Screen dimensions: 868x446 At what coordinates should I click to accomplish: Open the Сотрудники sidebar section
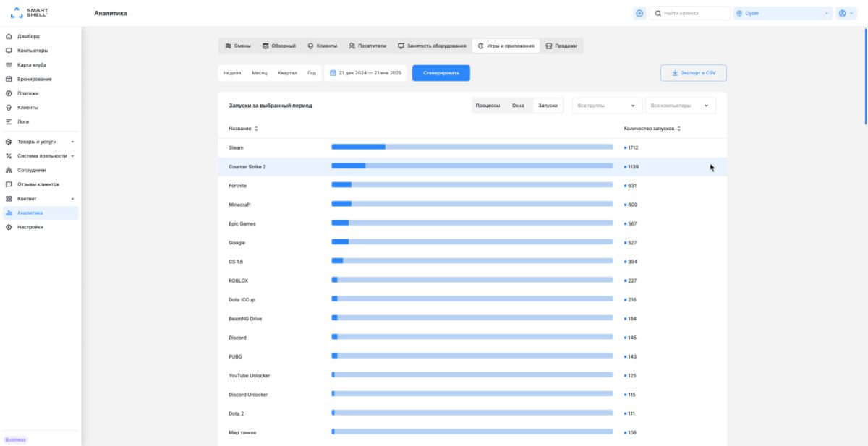[x=32, y=171]
